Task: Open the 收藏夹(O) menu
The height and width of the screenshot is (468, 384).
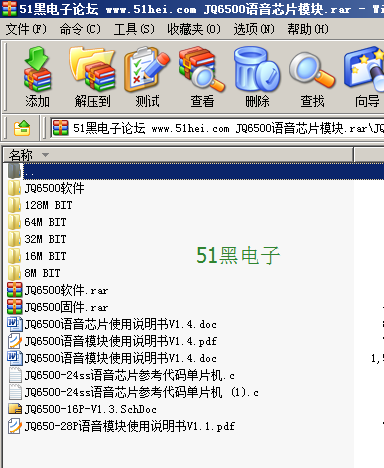Action: [x=194, y=29]
